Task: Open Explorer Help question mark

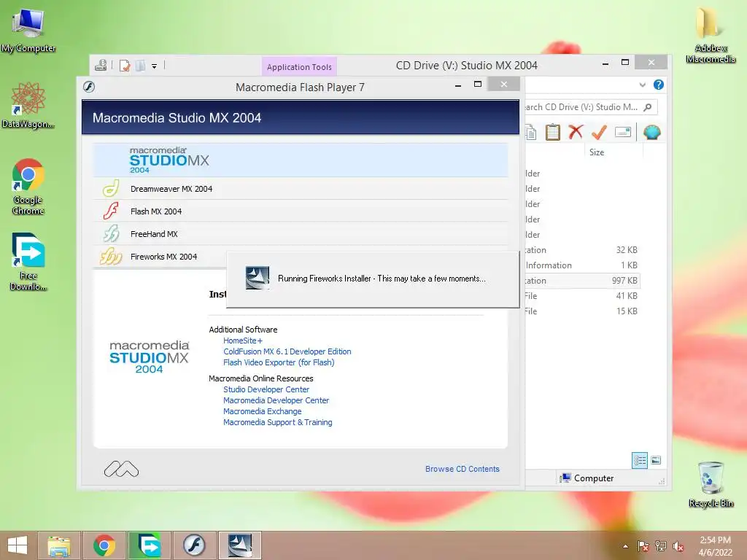Action: pyautogui.click(x=659, y=85)
